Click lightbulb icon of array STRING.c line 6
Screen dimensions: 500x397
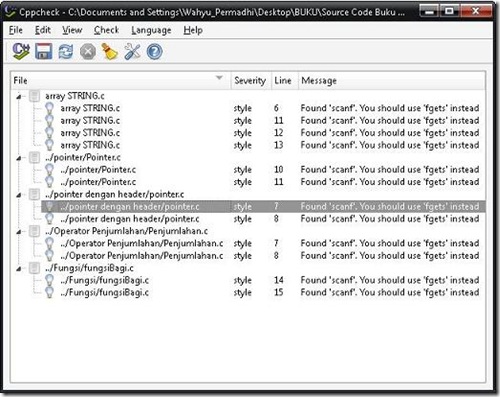49,108
